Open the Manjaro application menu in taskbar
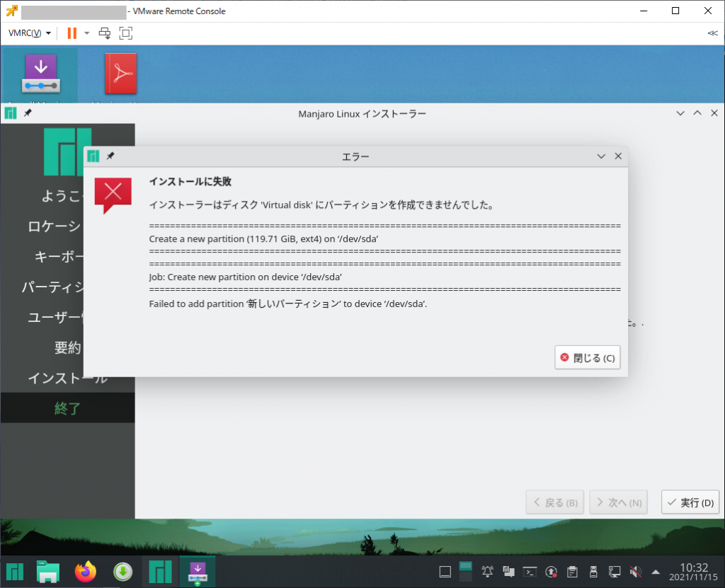This screenshot has height=588, width=725. point(15,572)
